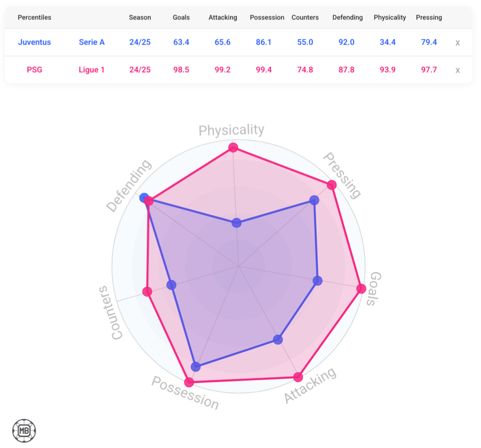Remove the Juventus row with its x
The height and width of the screenshot is (448, 481).
coord(457,43)
